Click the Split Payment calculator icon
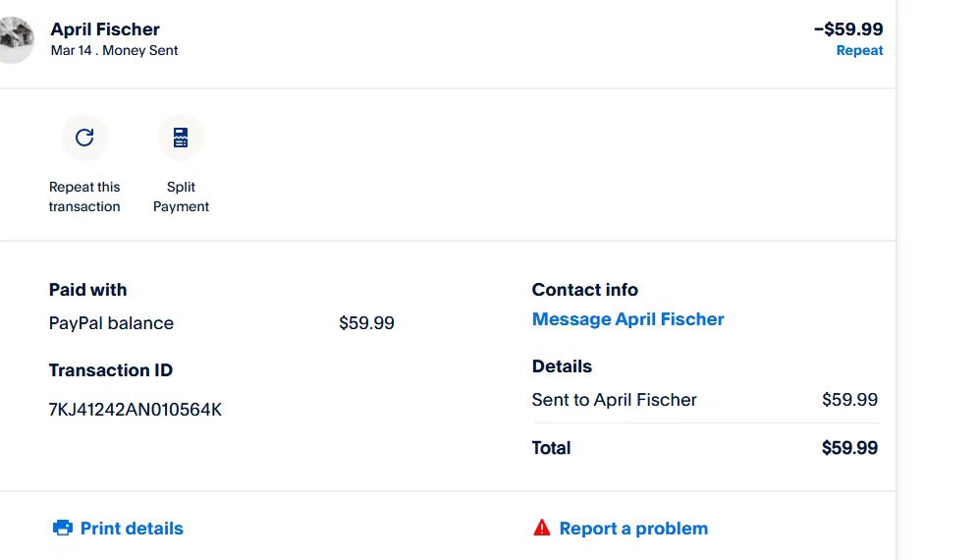The height and width of the screenshot is (560, 980). tap(181, 138)
